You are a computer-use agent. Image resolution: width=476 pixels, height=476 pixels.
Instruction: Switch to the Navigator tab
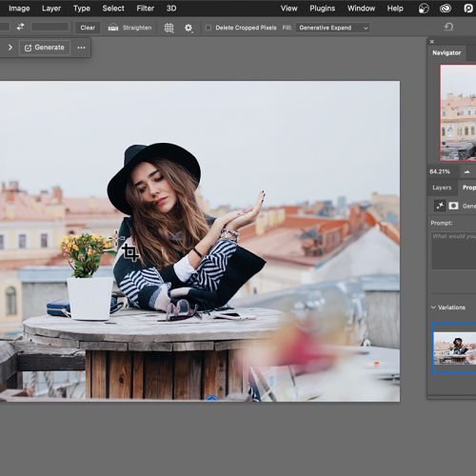coord(446,53)
